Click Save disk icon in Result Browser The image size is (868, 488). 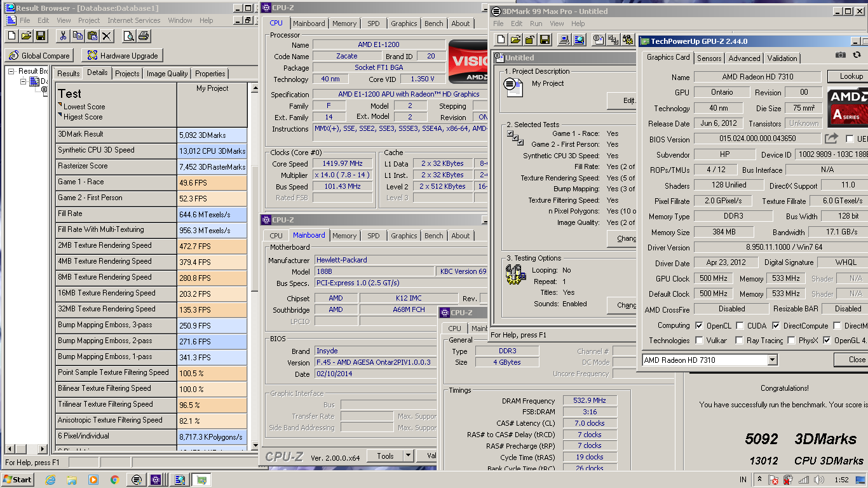[41, 36]
